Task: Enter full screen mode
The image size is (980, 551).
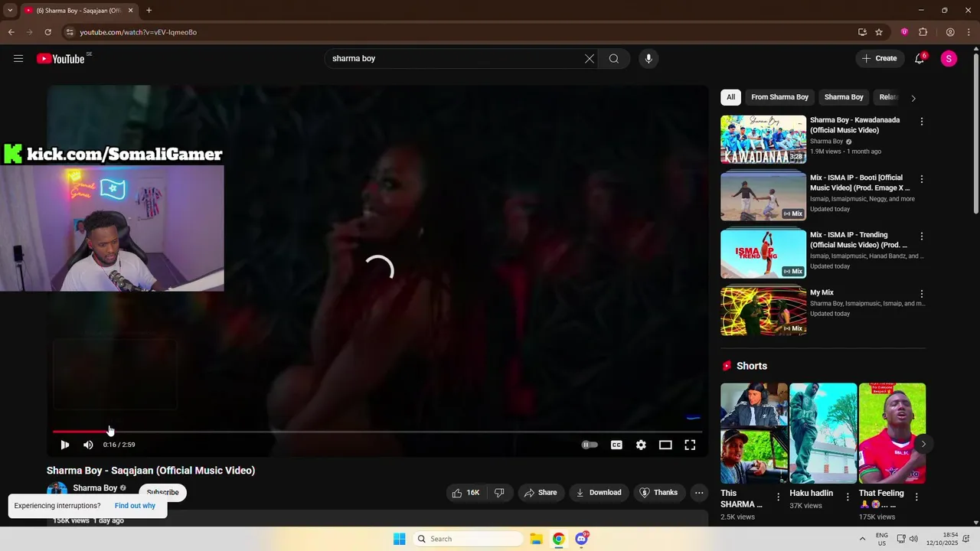Action: (x=690, y=445)
